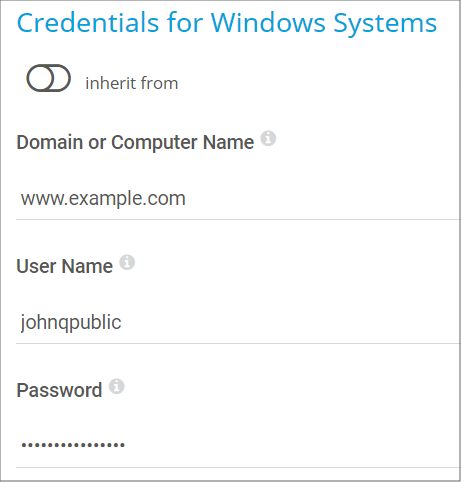Click the Domain or Computer Name label
Screen dimensions: 461x482
coord(135,143)
